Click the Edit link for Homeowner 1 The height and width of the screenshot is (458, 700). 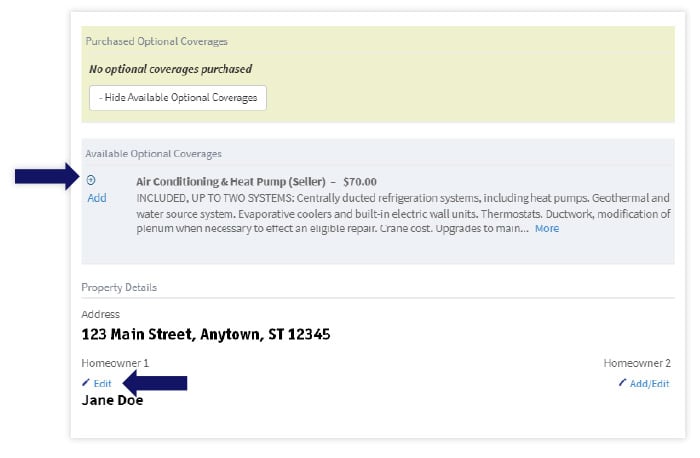coord(103,384)
